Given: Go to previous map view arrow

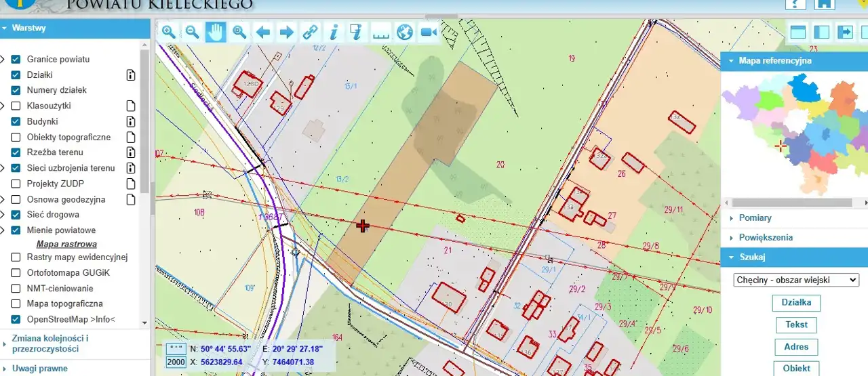Looking at the screenshot, I should (x=263, y=32).
